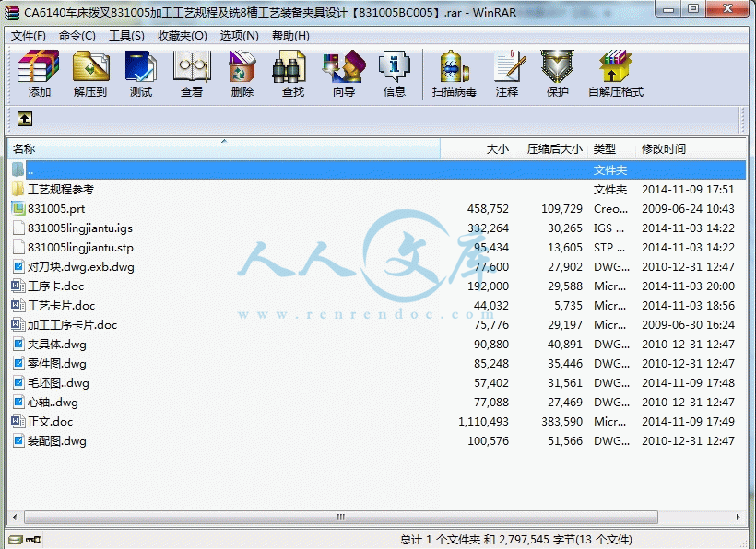This screenshot has width=756, height=549.
Task: Click size value 1,110,493
Action: click(483, 421)
